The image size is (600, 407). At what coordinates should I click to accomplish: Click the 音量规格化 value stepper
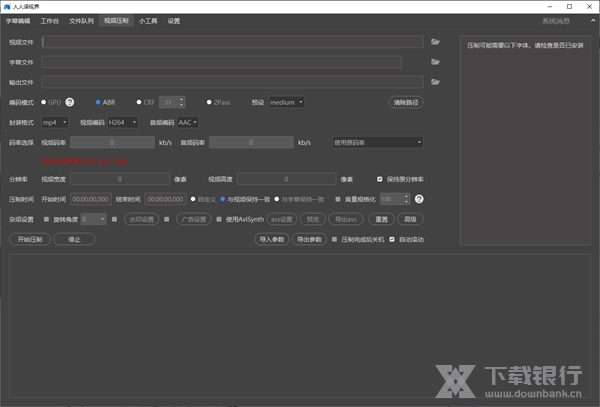(395, 199)
